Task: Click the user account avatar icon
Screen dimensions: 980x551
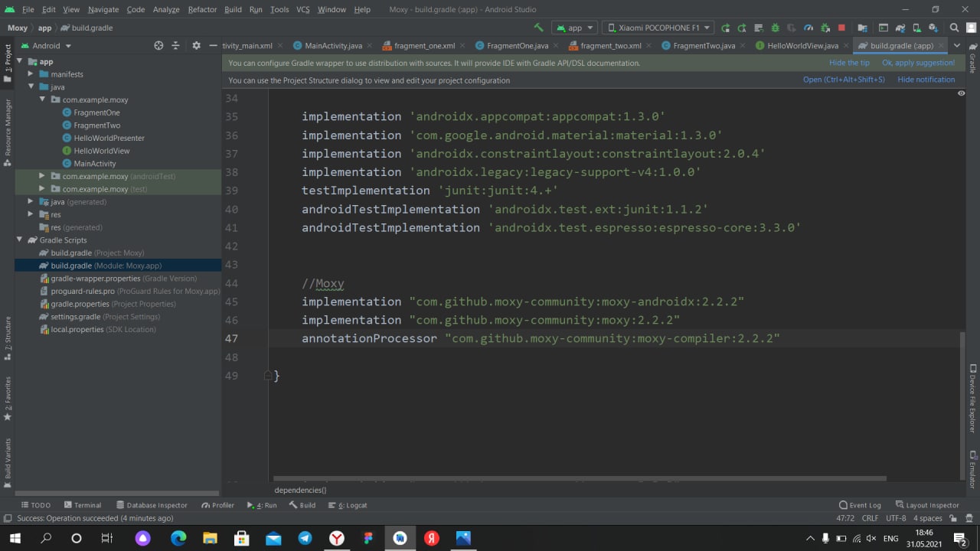Action: pos(970,28)
